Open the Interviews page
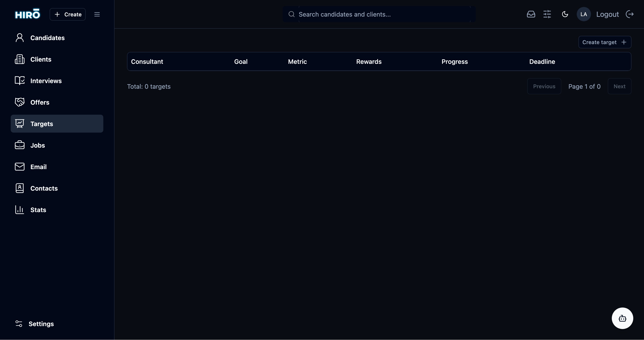The height and width of the screenshot is (340, 644). pyautogui.click(x=46, y=81)
